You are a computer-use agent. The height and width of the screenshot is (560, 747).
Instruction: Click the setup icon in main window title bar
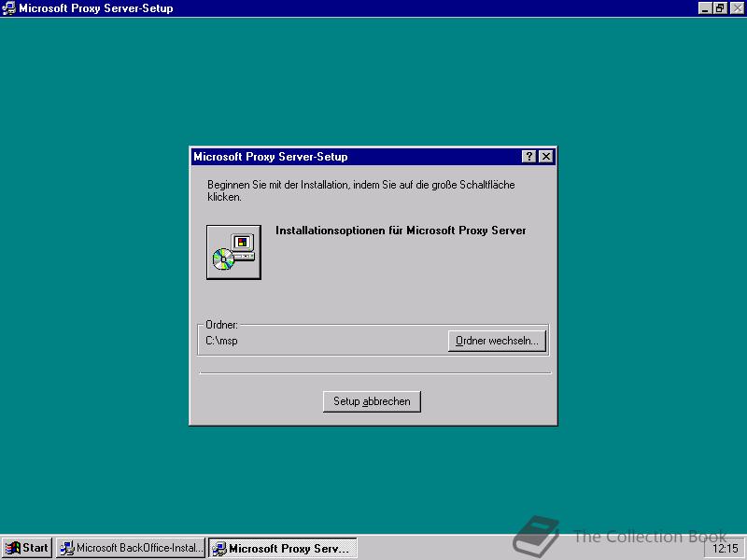8,8
